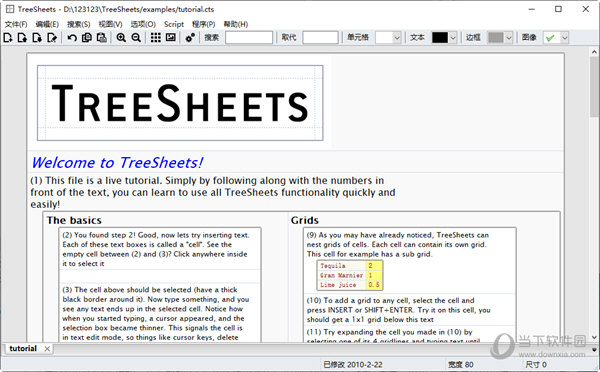Select the TreeSheets logo image cell
The height and width of the screenshot is (372, 600).
click(180, 103)
